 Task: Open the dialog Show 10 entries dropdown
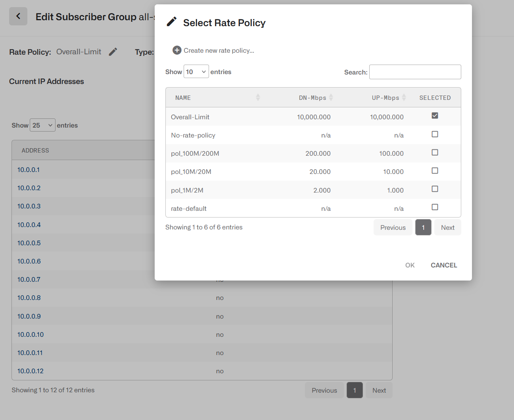[x=196, y=72]
